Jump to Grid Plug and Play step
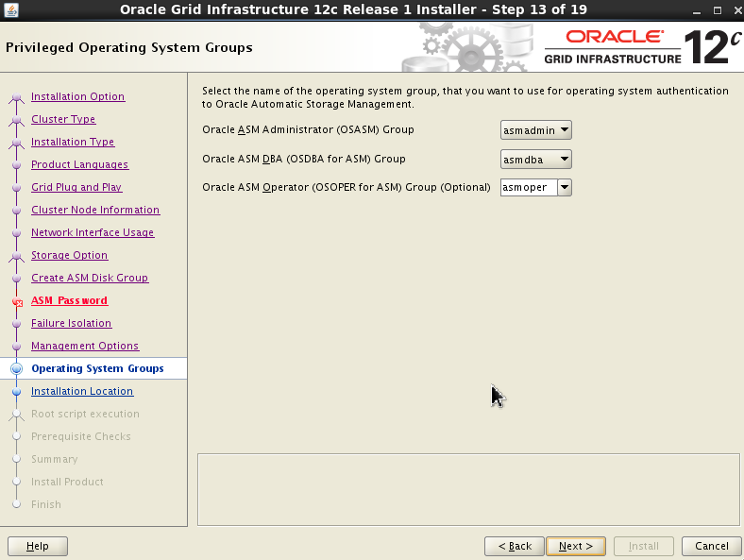 [x=76, y=188]
